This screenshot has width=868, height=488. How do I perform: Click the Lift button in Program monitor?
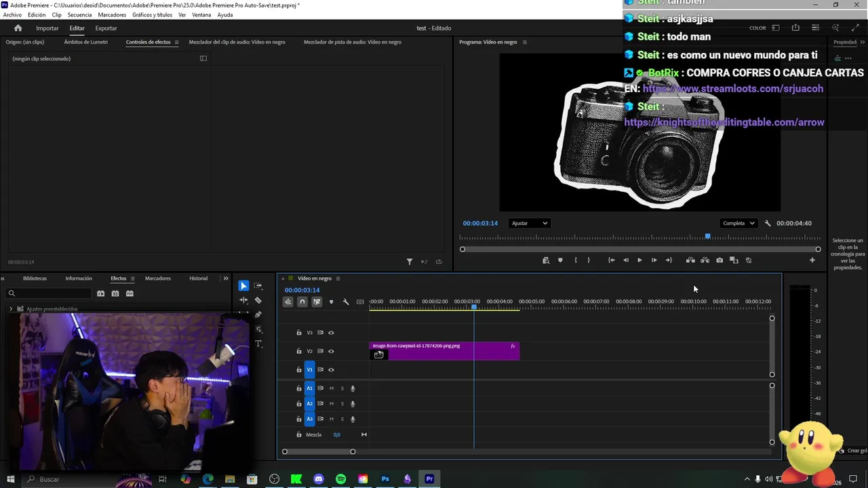pos(690,260)
